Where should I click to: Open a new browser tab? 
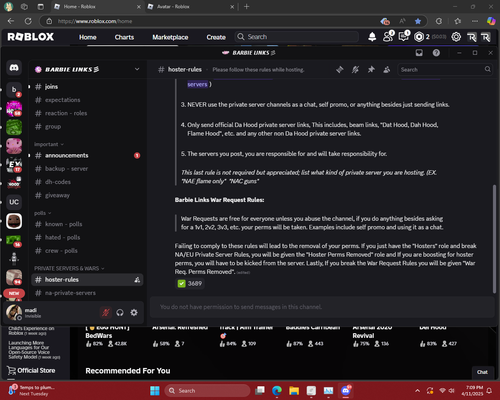(247, 7)
